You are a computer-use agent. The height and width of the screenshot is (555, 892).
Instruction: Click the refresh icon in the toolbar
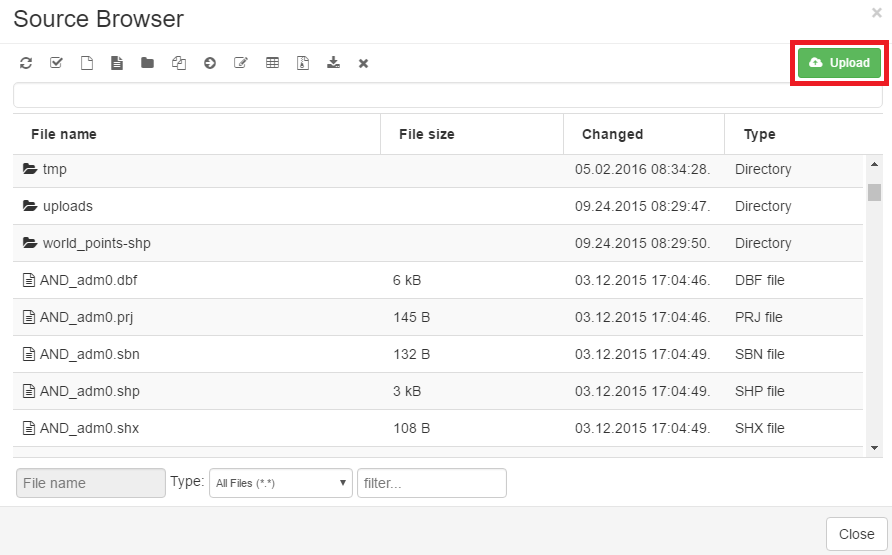[x=26, y=63]
